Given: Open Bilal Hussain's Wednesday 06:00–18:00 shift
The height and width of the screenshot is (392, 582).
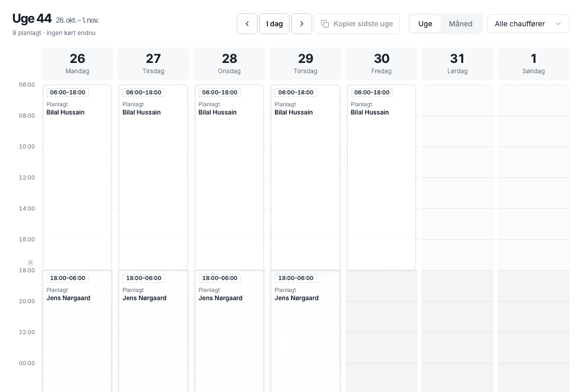Looking at the screenshot, I should pyautogui.click(x=230, y=177).
